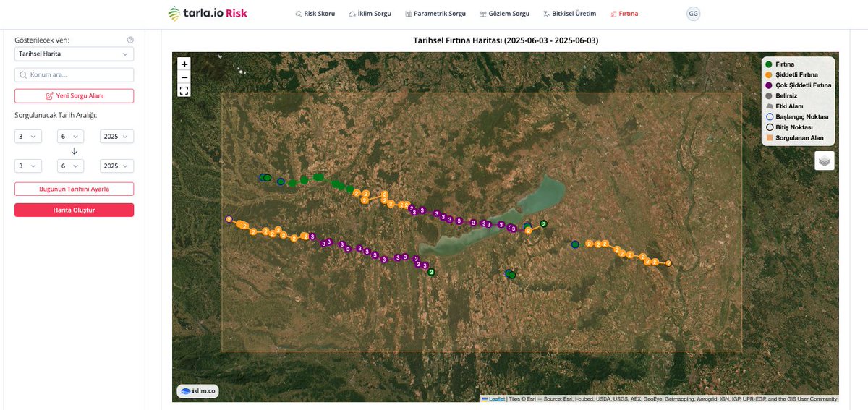This screenshot has height=410, width=868.
Task: Click the Başlangıç Noktası blue circle legend icon
Action: point(769,116)
